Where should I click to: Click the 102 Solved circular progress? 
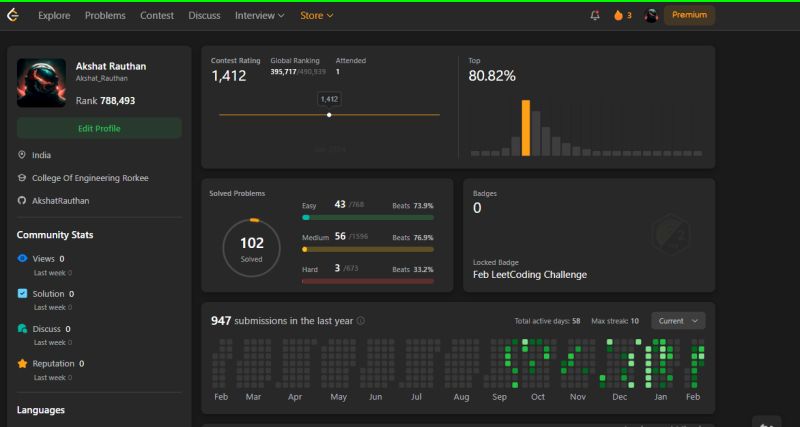pos(252,248)
